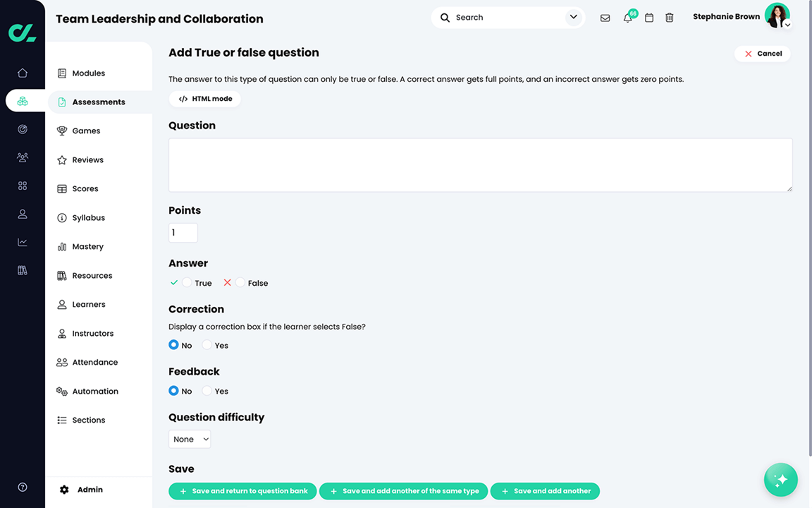
Task: Switch to HTML mode
Action: pos(205,99)
